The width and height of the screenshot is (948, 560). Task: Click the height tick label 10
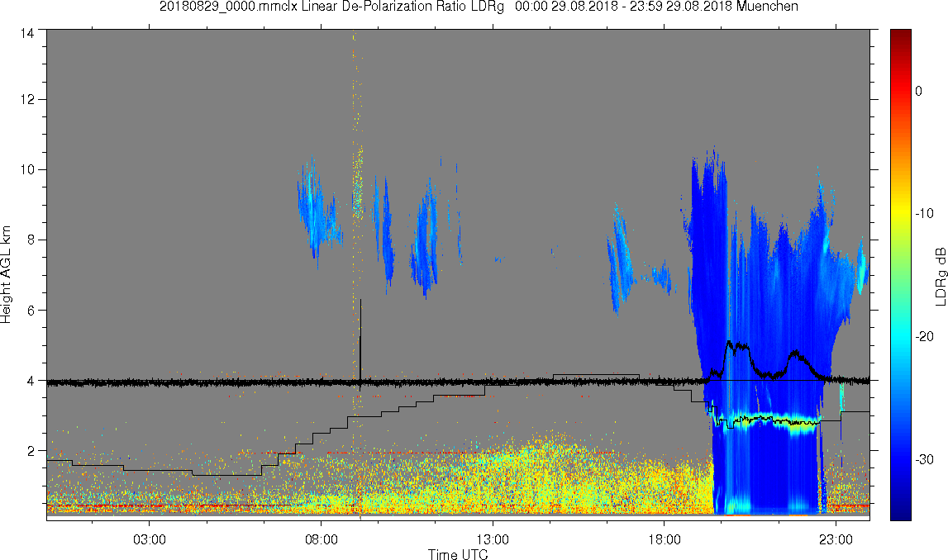27,170
